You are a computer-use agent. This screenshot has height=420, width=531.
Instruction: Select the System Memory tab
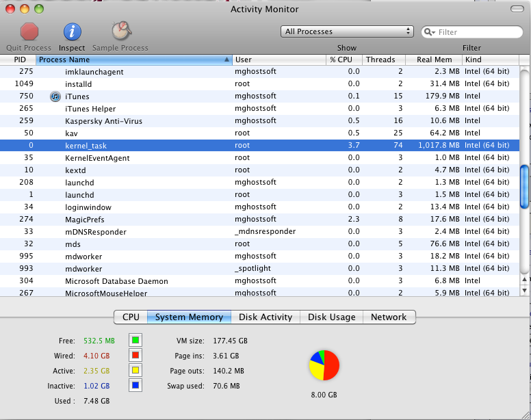pos(189,317)
